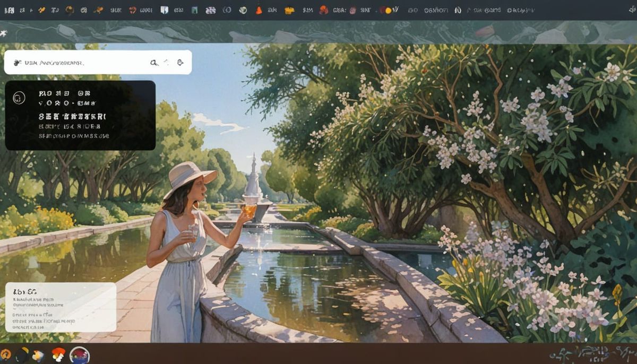This screenshot has width=637, height=364.
Task: Click the dark and yellow icon in the taskbar
Action: (x=22, y=354)
